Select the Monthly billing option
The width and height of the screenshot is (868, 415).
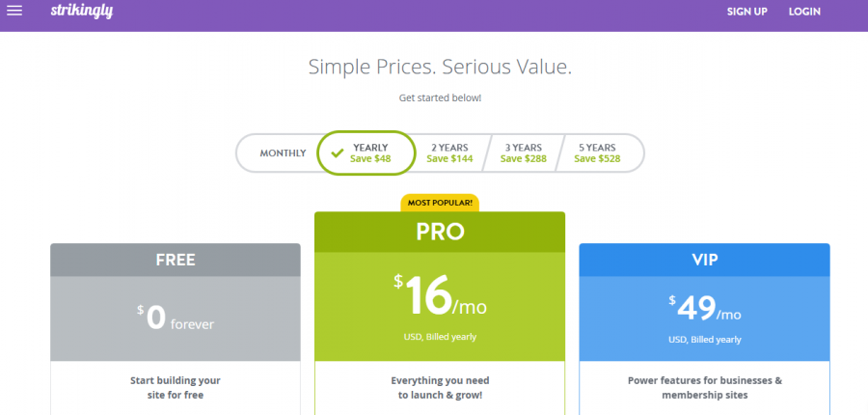click(x=283, y=152)
